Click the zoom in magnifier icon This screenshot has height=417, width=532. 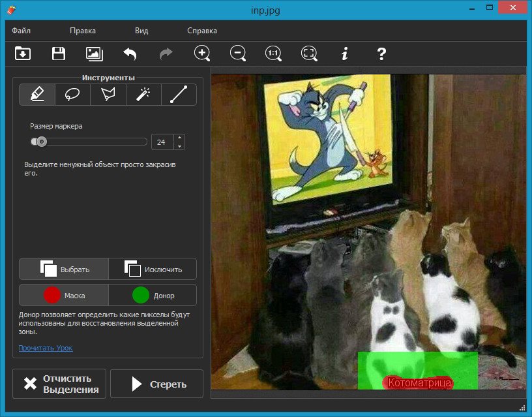click(202, 54)
